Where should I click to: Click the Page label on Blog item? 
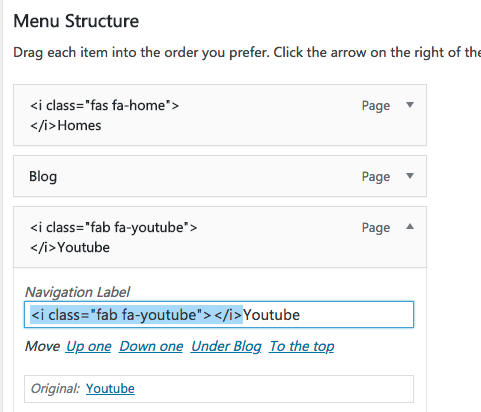point(376,177)
